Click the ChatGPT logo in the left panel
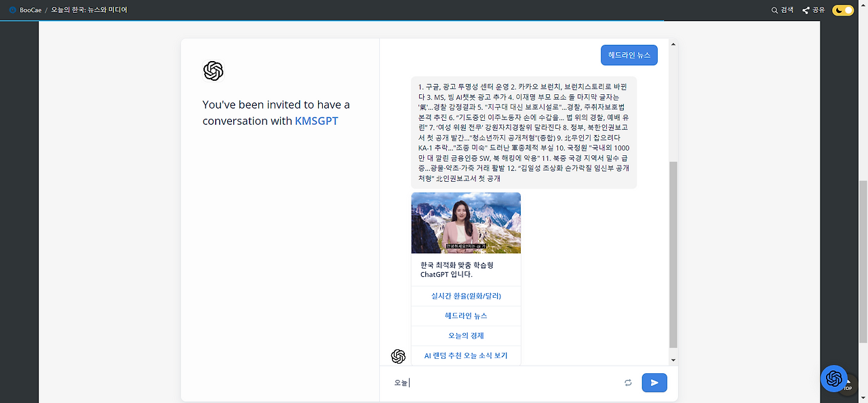This screenshot has width=868, height=403. click(213, 70)
